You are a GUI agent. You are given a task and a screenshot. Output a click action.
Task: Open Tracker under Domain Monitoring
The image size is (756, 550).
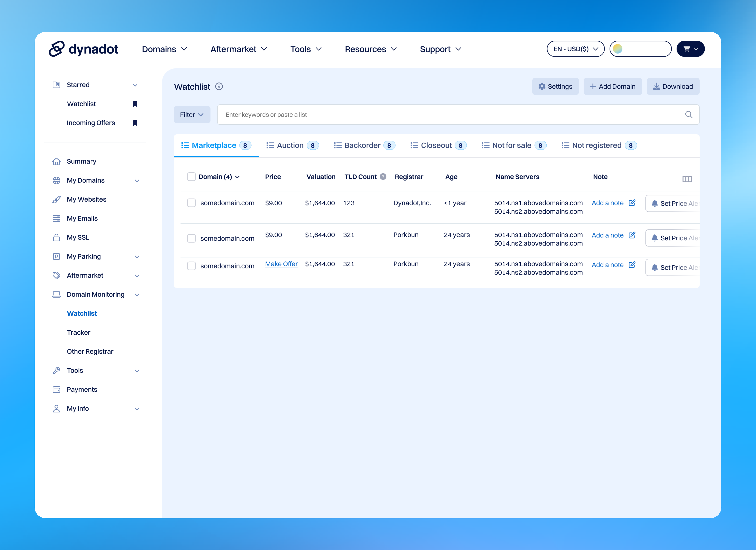79,333
